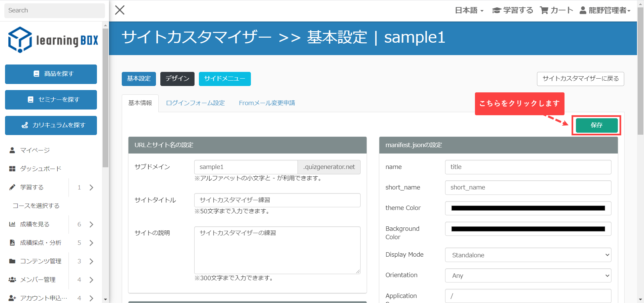Open コンテンツ管理 folder item

coord(40,261)
